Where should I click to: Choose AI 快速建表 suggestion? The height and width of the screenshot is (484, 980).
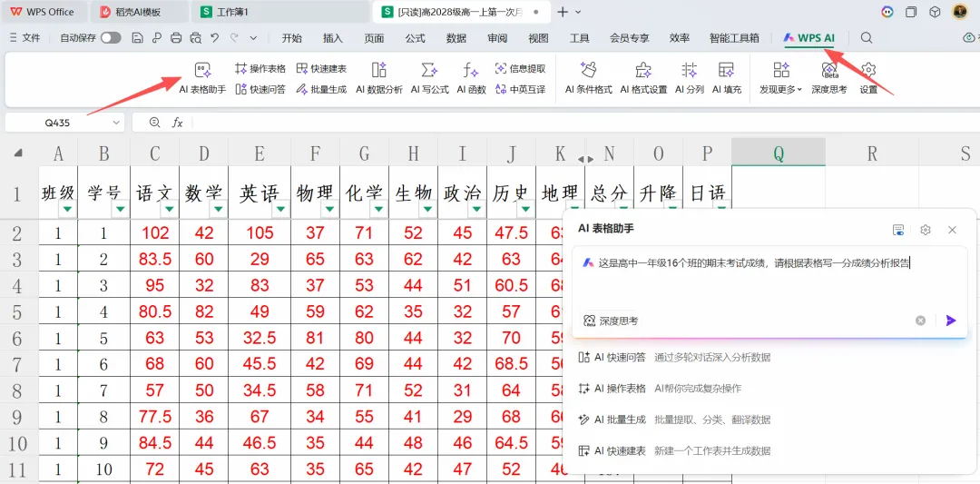(674, 451)
